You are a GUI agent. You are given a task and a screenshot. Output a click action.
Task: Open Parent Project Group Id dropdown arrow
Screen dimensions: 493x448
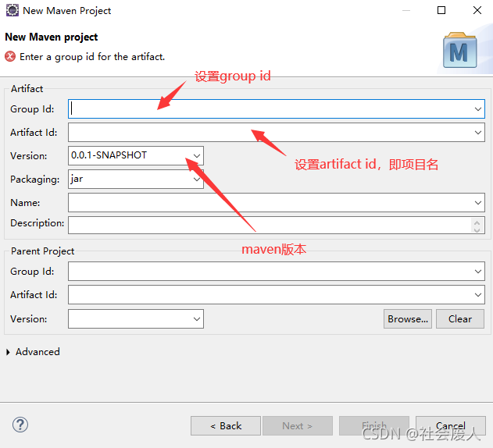coord(478,271)
